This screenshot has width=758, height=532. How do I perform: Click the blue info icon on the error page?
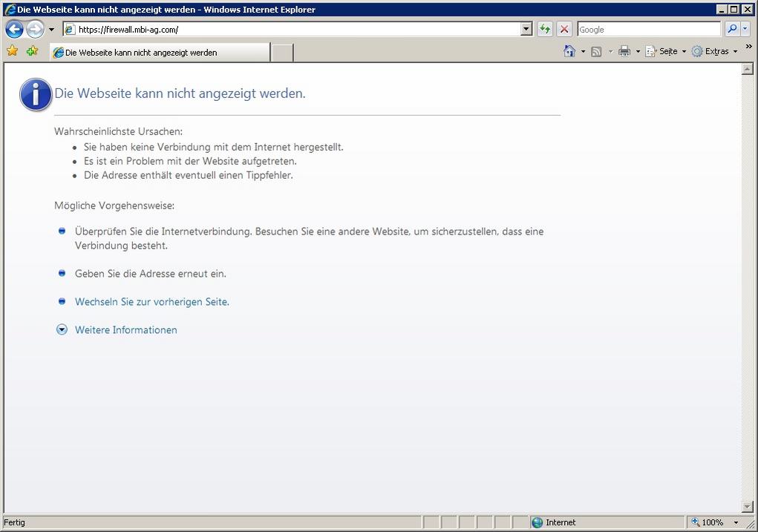point(36,95)
